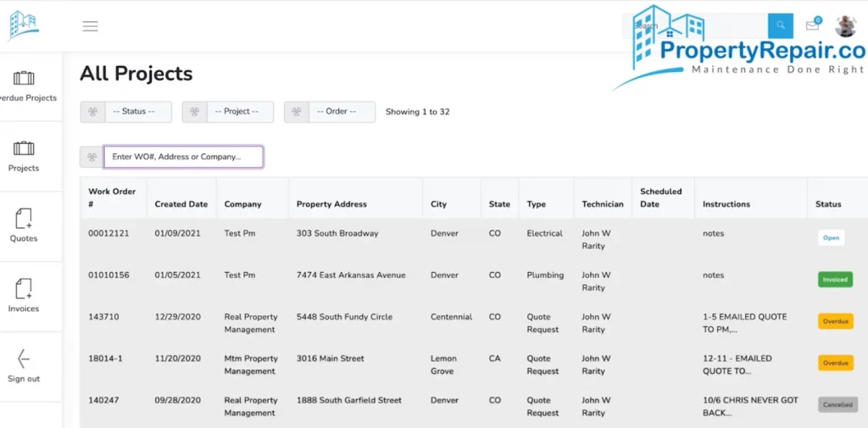Open the -- Order -- dropdown
The width and height of the screenshot is (868, 428).
pyautogui.click(x=342, y=112)
